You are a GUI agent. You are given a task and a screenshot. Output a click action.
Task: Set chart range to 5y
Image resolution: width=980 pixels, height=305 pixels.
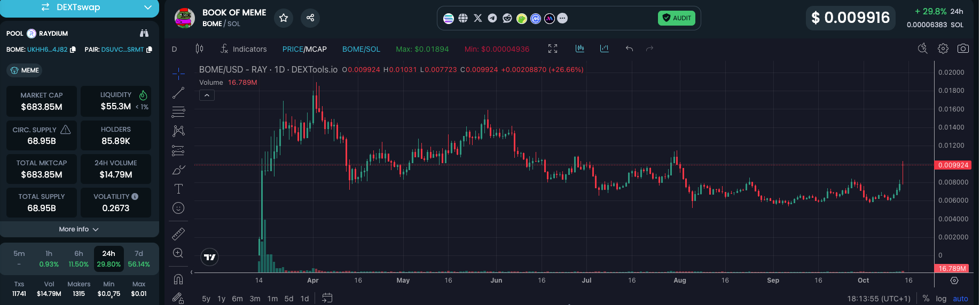[206, 299]
